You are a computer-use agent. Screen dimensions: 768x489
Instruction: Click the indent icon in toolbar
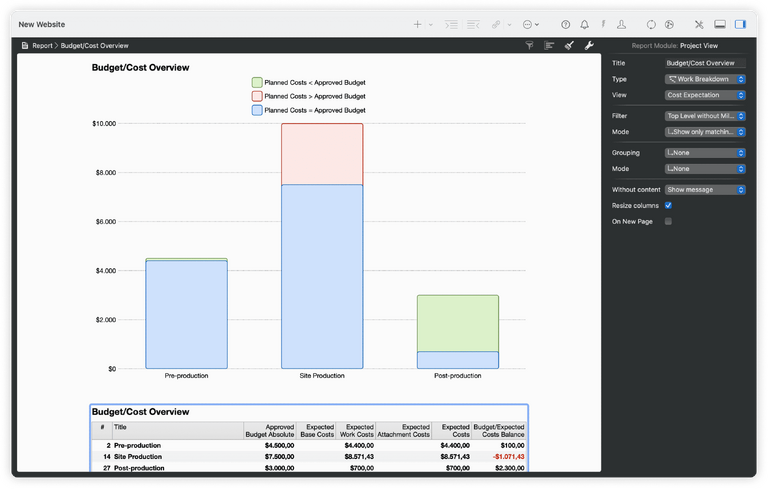452,24
